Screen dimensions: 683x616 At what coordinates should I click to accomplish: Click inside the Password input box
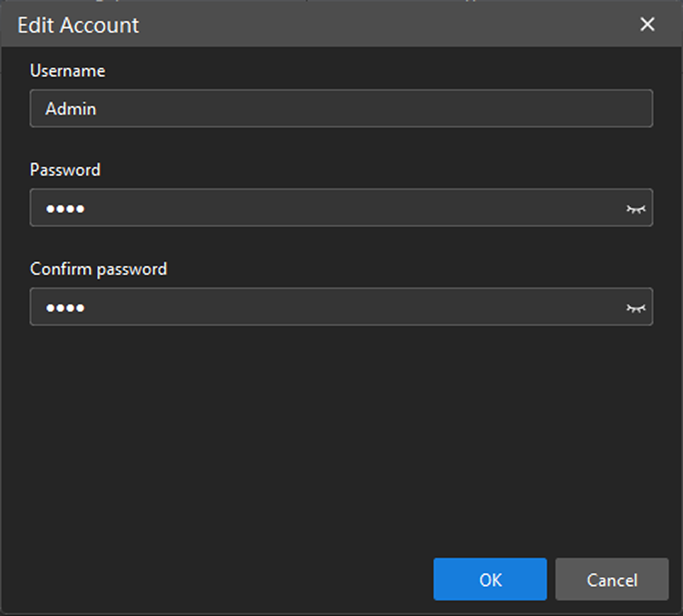click(x=283, y=207)
